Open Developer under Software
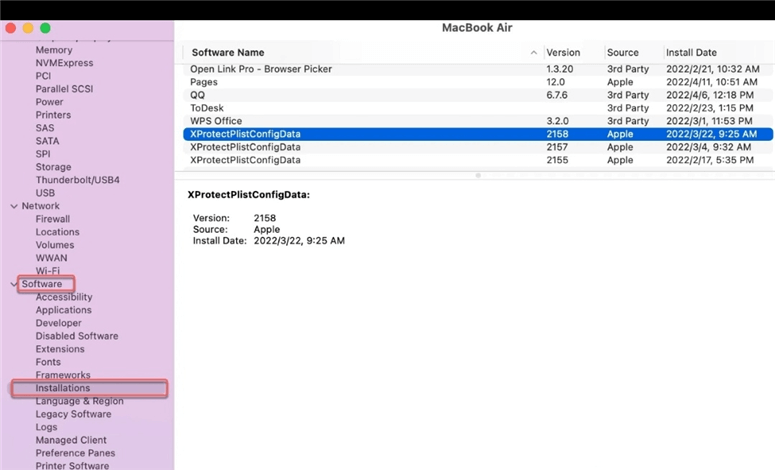This screenshot has height=470, width=775. pos(58,323)
